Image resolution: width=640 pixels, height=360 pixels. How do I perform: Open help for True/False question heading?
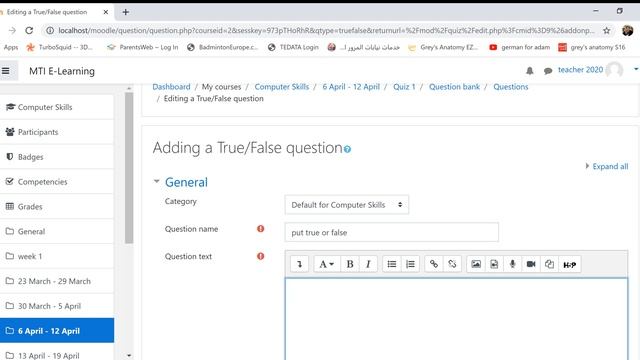[x=347, y=149]
